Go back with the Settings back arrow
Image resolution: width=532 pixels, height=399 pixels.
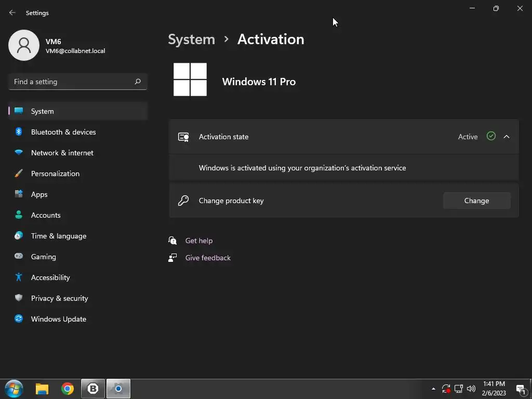tap(12, 12)
